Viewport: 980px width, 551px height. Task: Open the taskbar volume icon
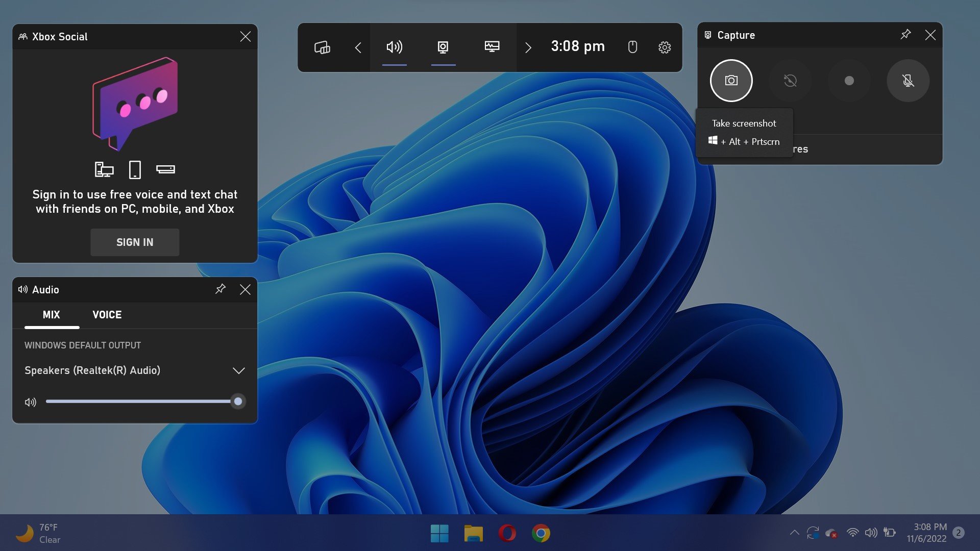[871, 533]
